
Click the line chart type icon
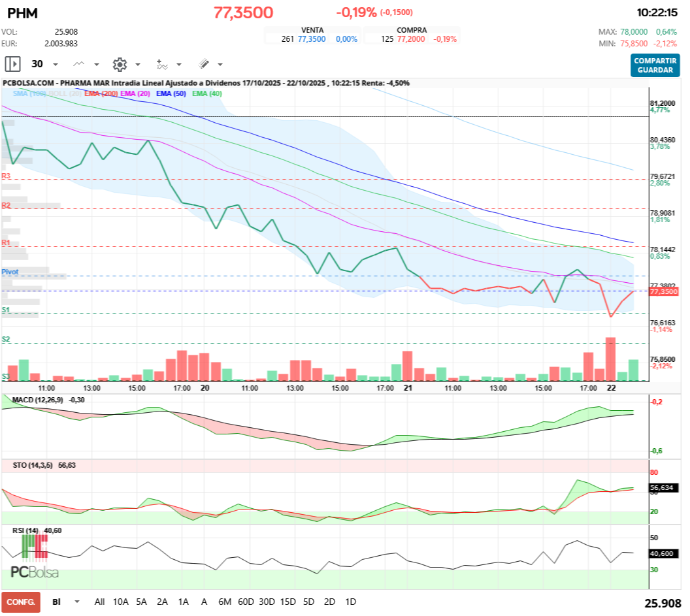click(x=79, y=64)
